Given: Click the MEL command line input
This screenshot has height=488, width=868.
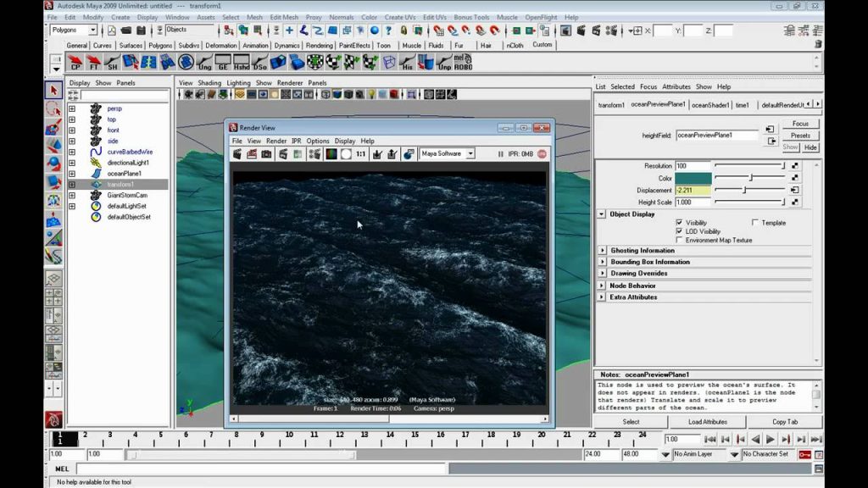Looking at the screenshot, I should (x=260, y=469).
